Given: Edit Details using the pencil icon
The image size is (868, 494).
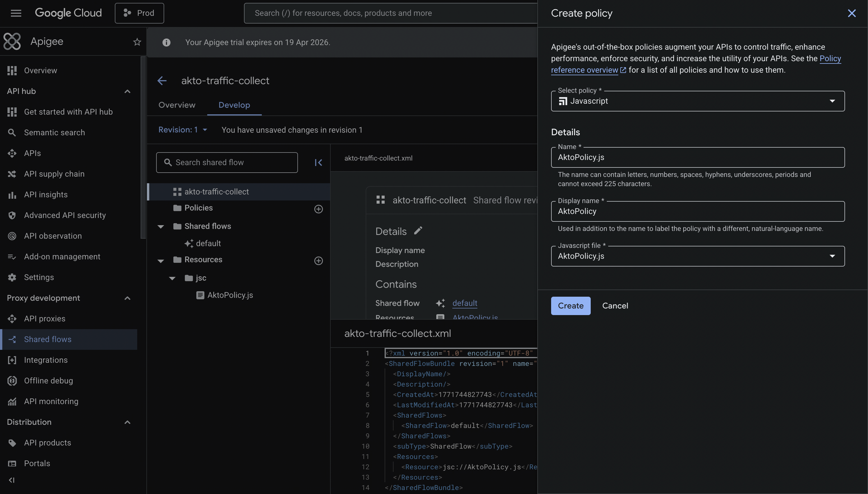Looking at the screenshot, I should [418, 231].
